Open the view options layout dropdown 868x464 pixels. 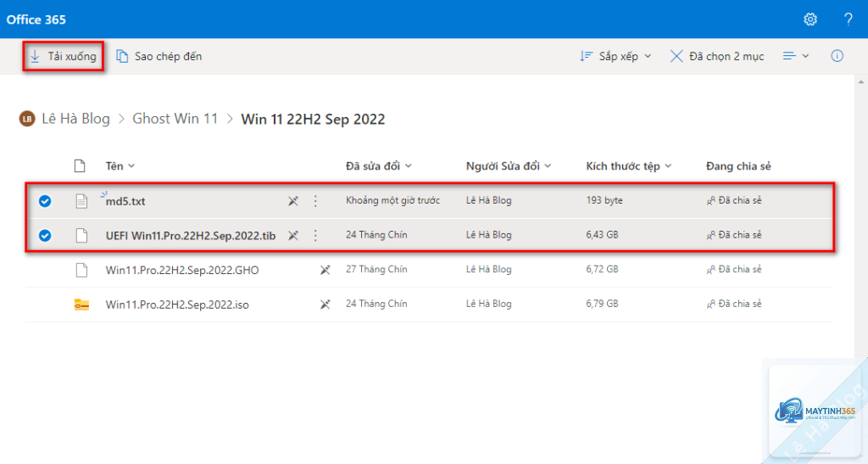pos(796,56)
